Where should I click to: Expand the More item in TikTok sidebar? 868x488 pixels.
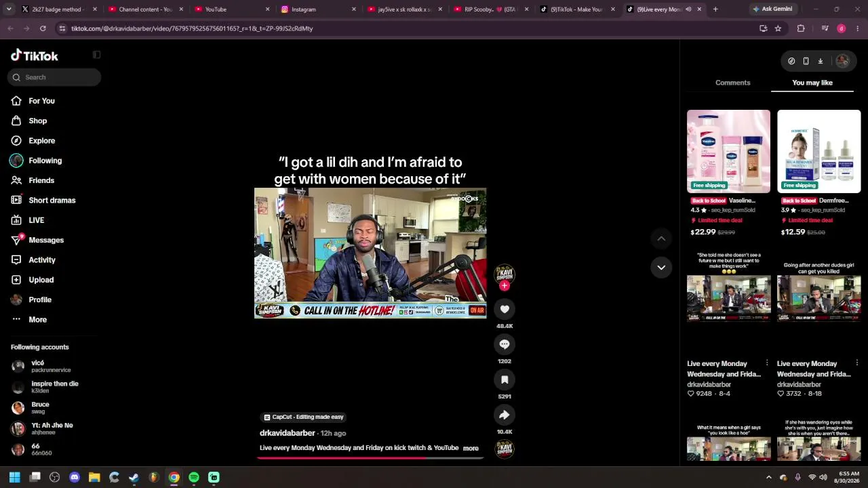pyautogui.click(x=29, y=319)
